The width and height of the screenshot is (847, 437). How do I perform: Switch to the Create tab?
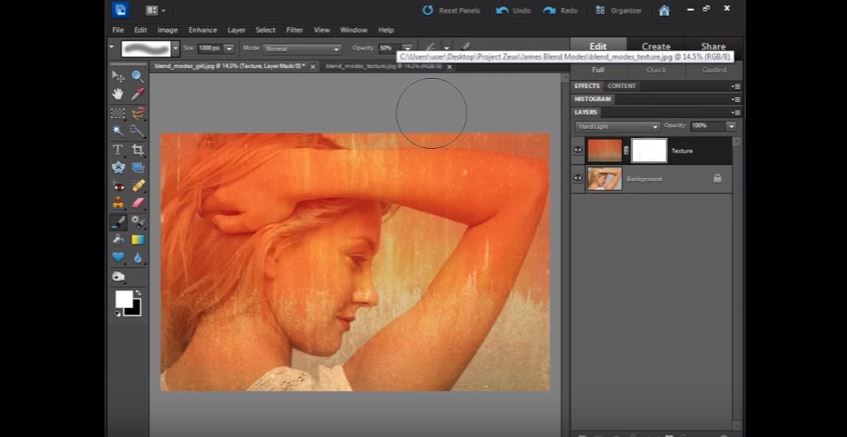coord(656,46)
